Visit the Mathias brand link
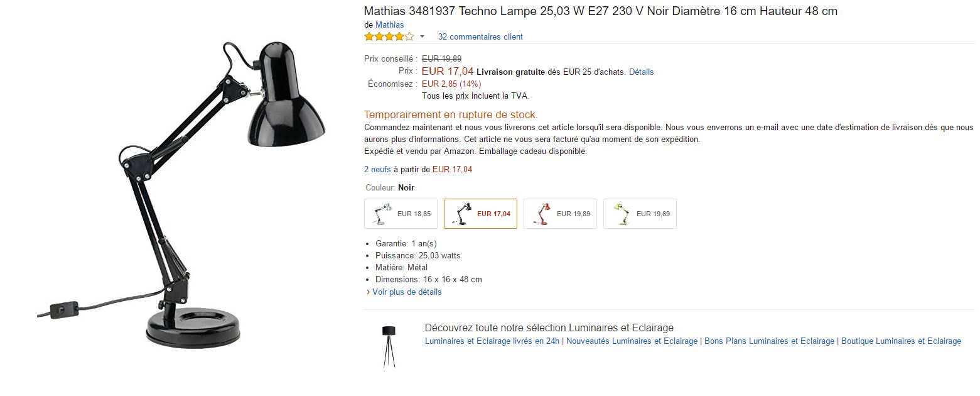Viewport: 980px width, 396px height. pyautogui.click(x=389, y=25)
